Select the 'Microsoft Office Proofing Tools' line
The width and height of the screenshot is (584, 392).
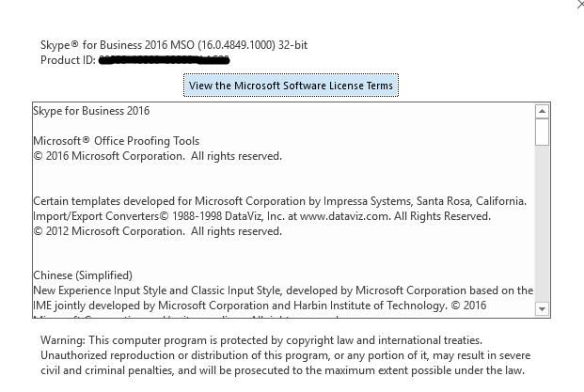point(117,141)
